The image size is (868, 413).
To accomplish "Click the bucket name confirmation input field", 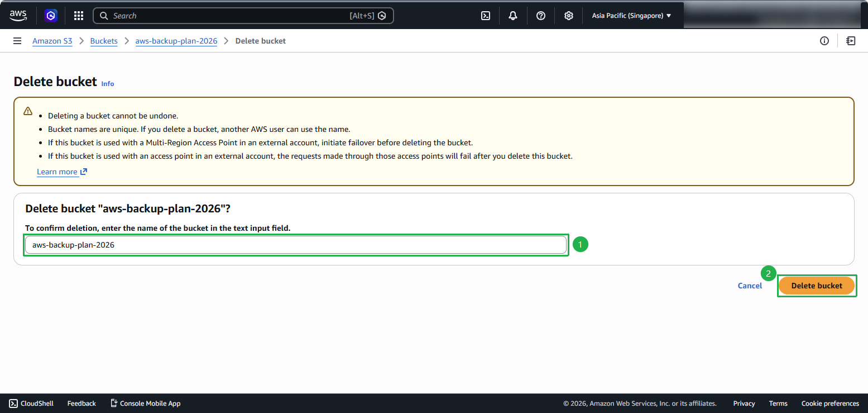I will [x=296, y=245].
